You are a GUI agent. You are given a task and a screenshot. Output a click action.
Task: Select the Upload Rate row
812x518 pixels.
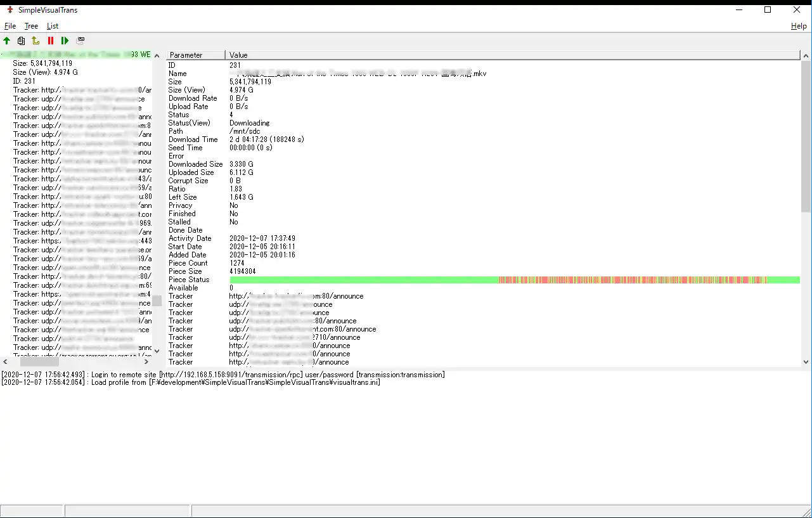tap(484, 107)
